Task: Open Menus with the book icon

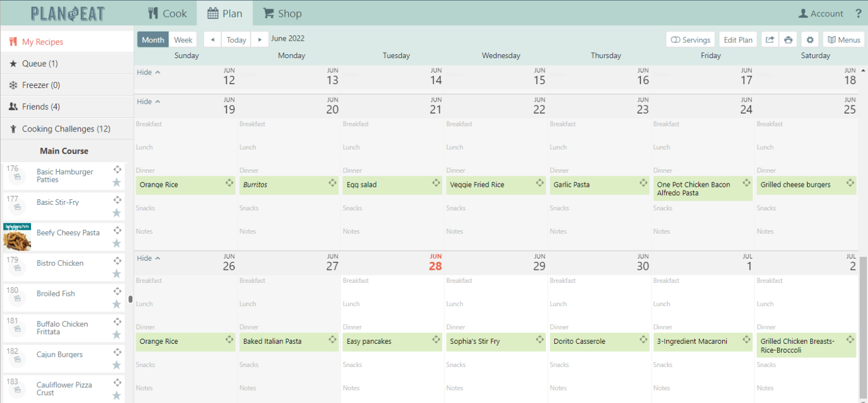Action: click(x=843, y=40)
